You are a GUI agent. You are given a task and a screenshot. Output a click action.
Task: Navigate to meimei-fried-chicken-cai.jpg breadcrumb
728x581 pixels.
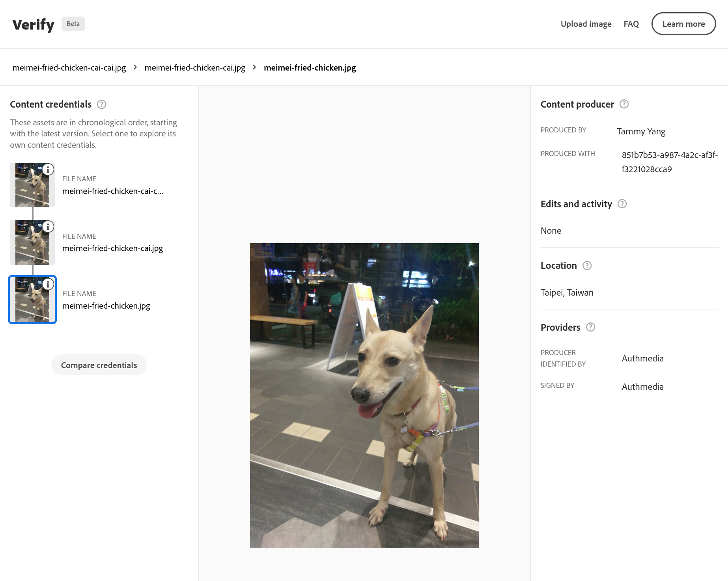pos(195,68)
